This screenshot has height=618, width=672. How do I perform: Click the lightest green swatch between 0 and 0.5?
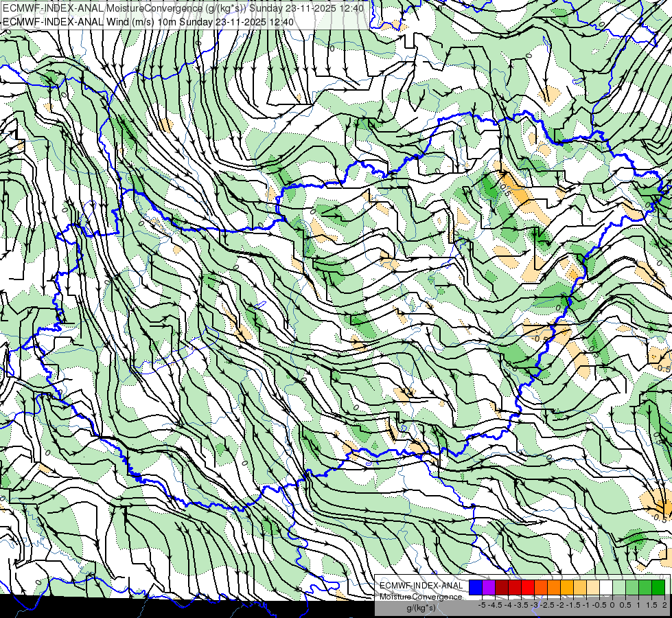619,588
